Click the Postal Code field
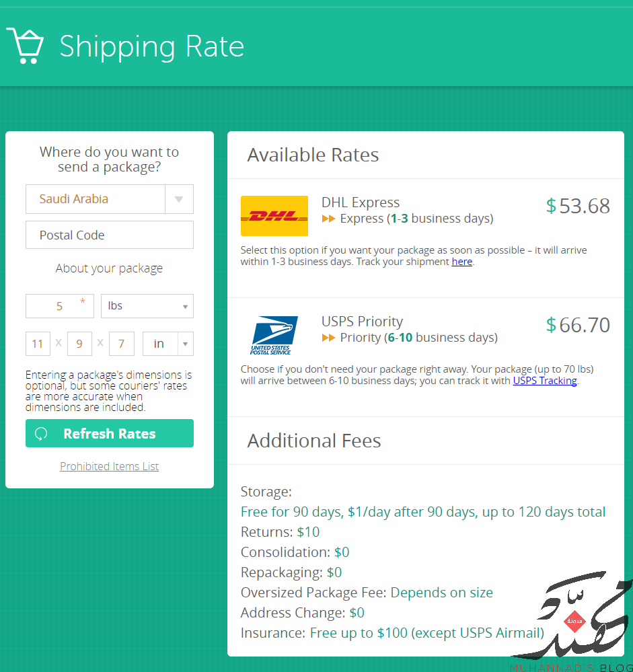 point(109,235)
